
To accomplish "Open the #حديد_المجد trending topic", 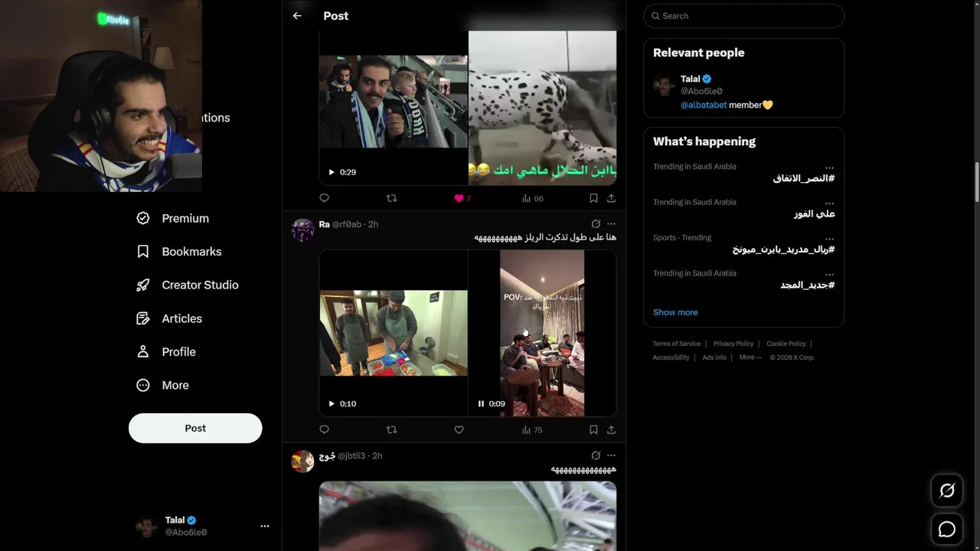I will click(808, 285).
